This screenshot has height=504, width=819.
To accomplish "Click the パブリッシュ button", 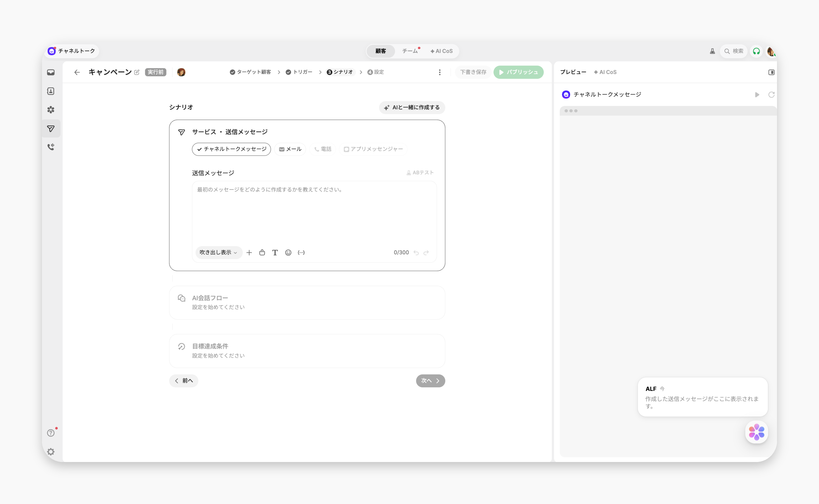I will 518,72.
